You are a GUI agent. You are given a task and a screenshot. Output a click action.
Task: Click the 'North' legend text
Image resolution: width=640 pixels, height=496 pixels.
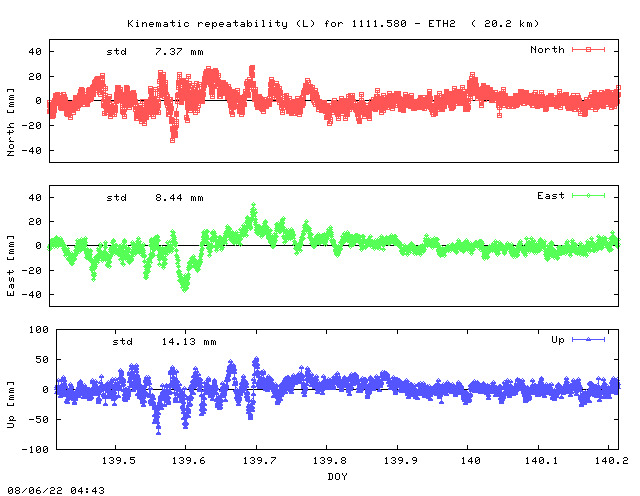click(547, 50)
